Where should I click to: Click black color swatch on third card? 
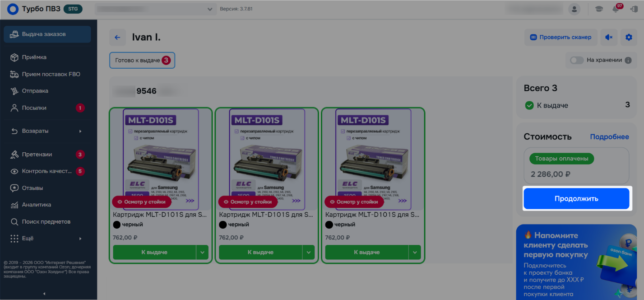329,225
